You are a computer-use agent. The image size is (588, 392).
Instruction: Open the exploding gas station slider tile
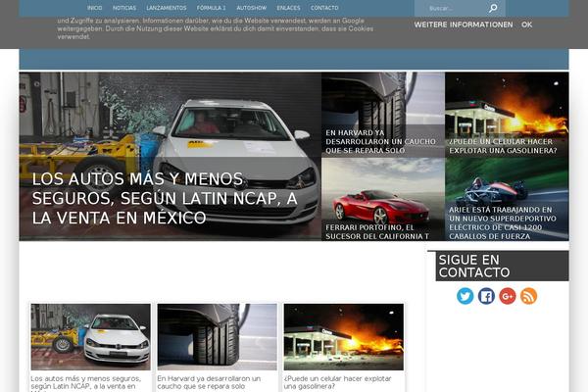click(507, 115)
